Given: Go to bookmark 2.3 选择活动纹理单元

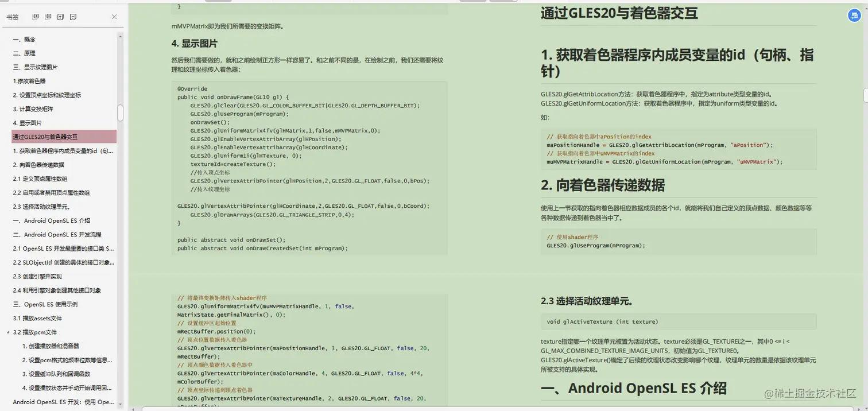Looking at the screenshot, I should pyautogui.click(x=41, y=207).
